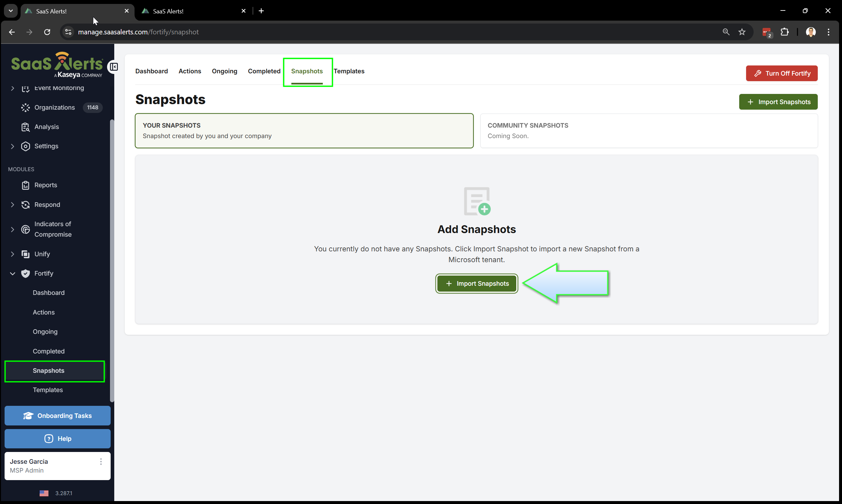Click the sidebar vertical scrollbar
Viewport: 842px width, 504px height.
(112, 258)
